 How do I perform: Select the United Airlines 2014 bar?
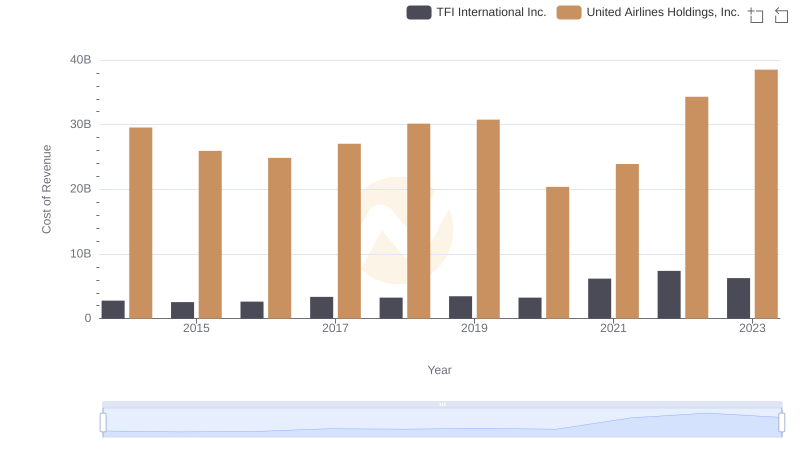coord(141,223)
